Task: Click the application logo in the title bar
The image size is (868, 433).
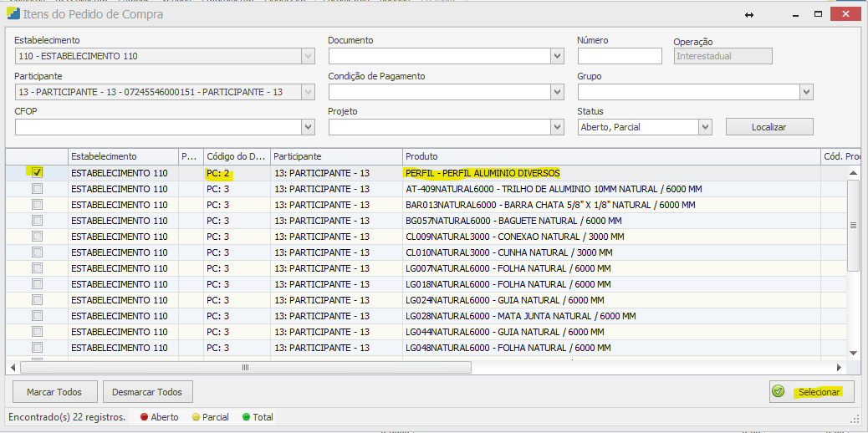Action: (x=14, y=14)
